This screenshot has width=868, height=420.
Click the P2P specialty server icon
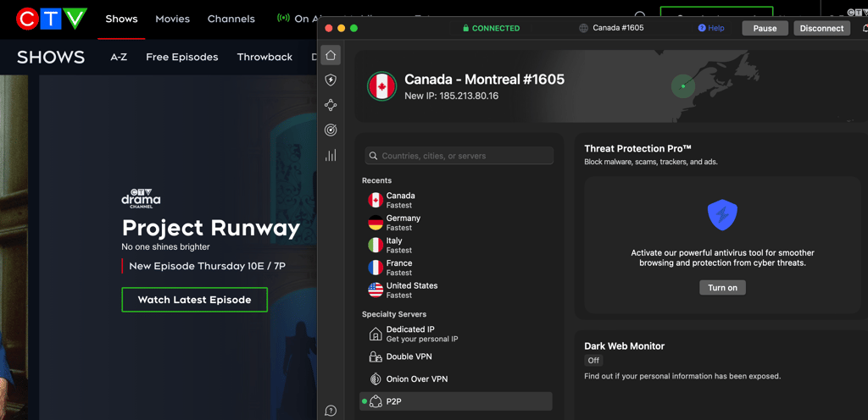click(376, 401)
